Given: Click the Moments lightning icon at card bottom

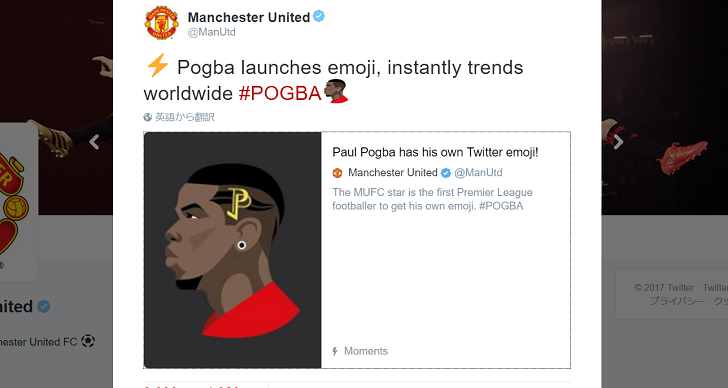Looking at the screenshot, I should (x=335, y=351).
